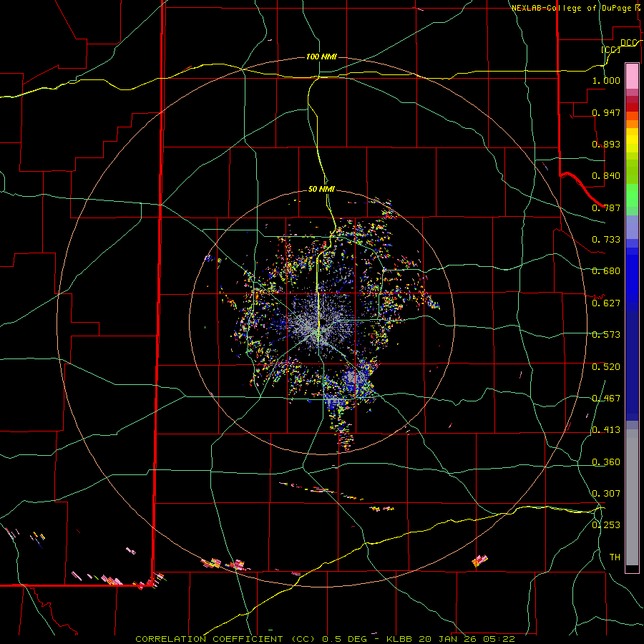Viewport: 644px width, 644px height.
Task: Pick the red segment of the color bar
Action: (x=632, y=107)
